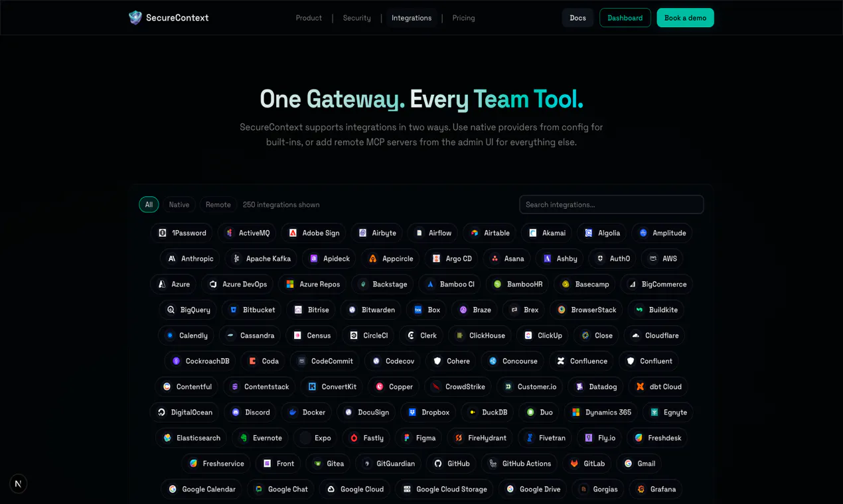Image resolution: width=843 pixels, height=504 pixels.
Task: Open the Security nav item
Action: click(356, 18)
